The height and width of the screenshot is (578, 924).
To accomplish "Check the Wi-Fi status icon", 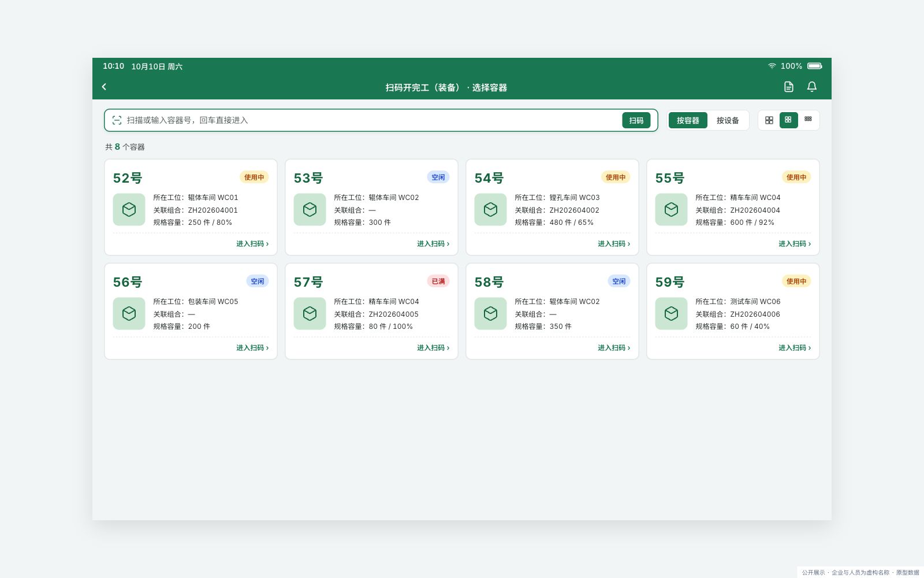I will (x=772, y=66).
